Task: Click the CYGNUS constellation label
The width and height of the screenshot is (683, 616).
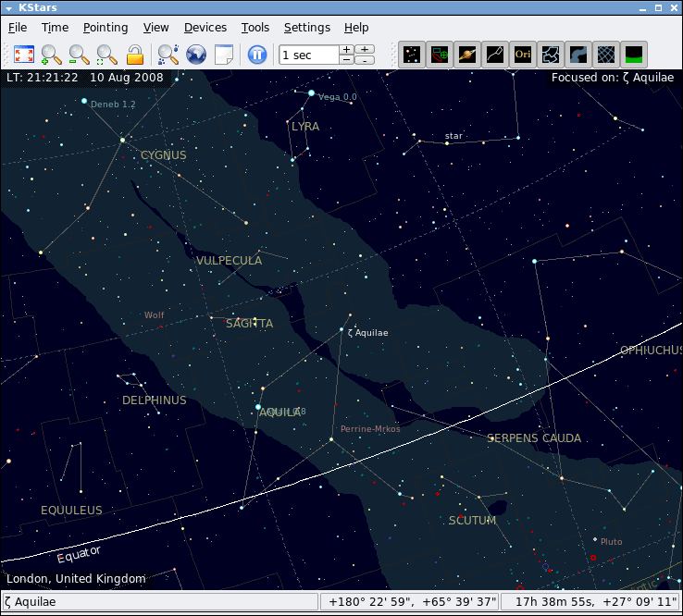Action: pyautogui.click(x=163, y=155)
